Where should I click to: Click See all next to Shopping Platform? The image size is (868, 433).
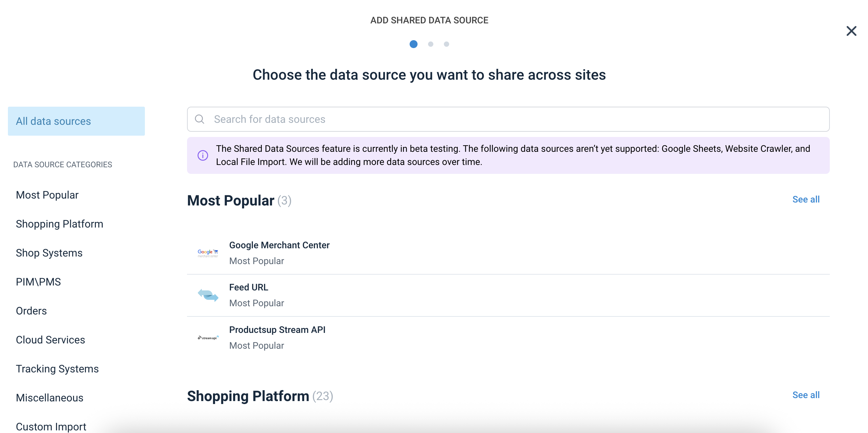[806, 394]
